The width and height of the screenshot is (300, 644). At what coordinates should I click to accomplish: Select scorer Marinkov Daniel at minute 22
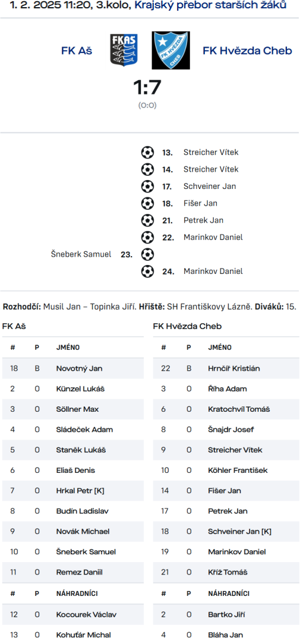point(213,238)
